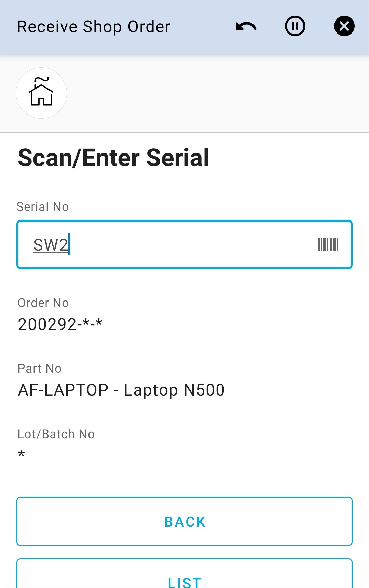The image size is (369, 588).
Task: Click the undo arrow icon
Action: [246, 26]
